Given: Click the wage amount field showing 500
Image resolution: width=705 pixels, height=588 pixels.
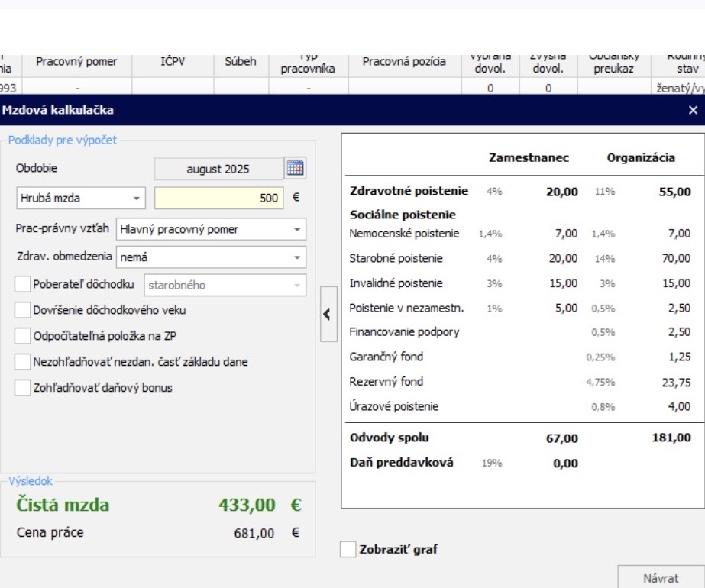Looking at the screenshot, I should [x=218, y=199].
